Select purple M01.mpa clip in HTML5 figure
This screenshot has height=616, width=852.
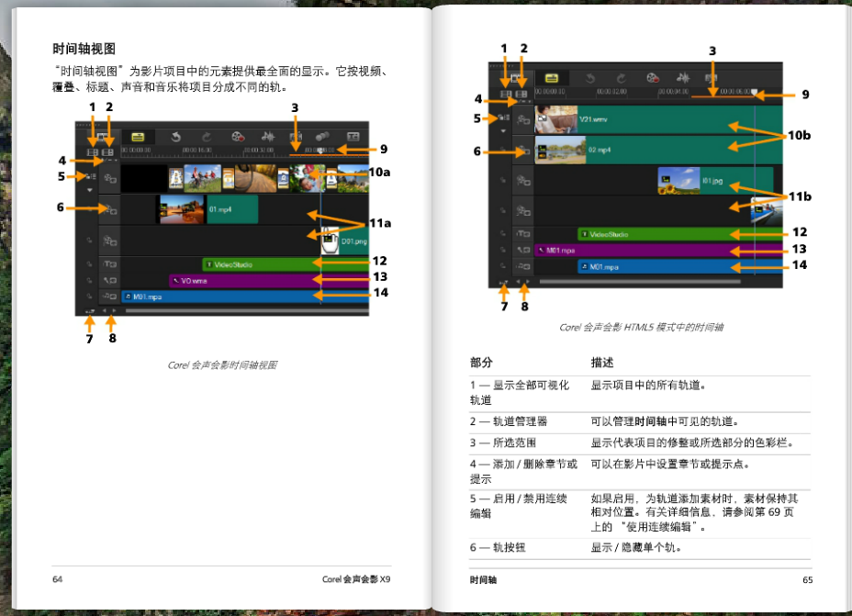[658, 251]
